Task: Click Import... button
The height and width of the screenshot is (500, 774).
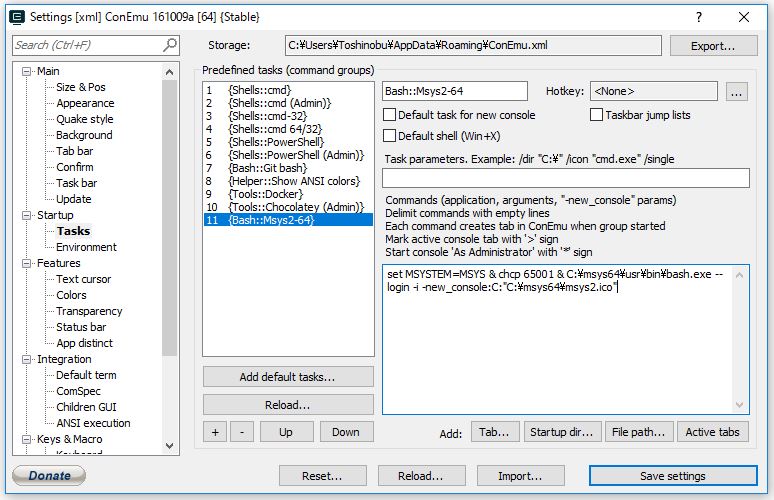Action: [x=520, y=476]
